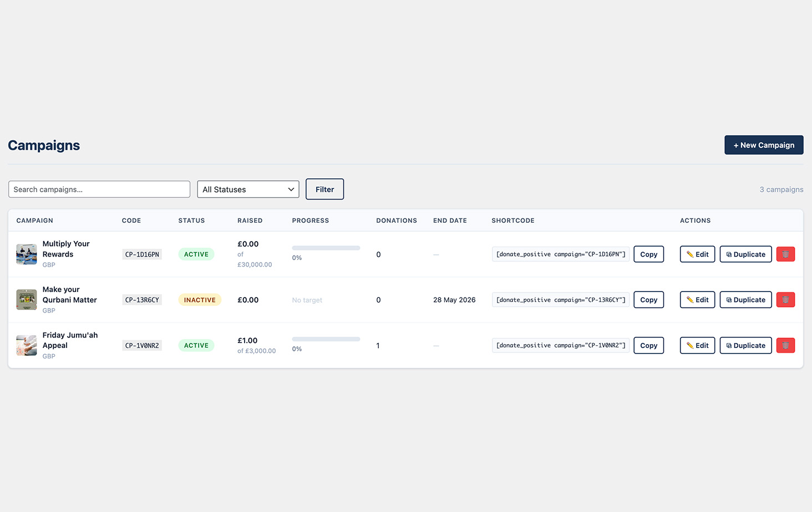Click the £1.00 raised amount
Screen dimensions: 812x512
point(247,340)
